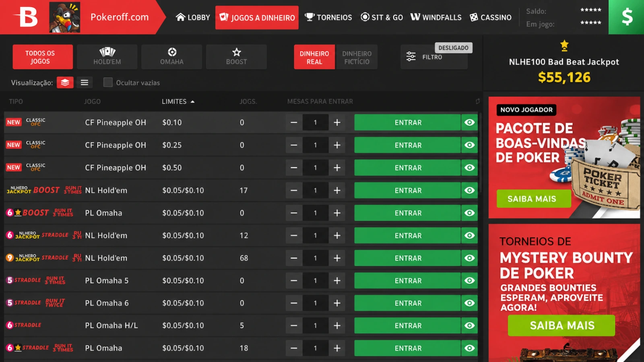644x362 pixels.
Task: Decrease tables for PL Omaha 18 players
Action: tap(294, 348)
